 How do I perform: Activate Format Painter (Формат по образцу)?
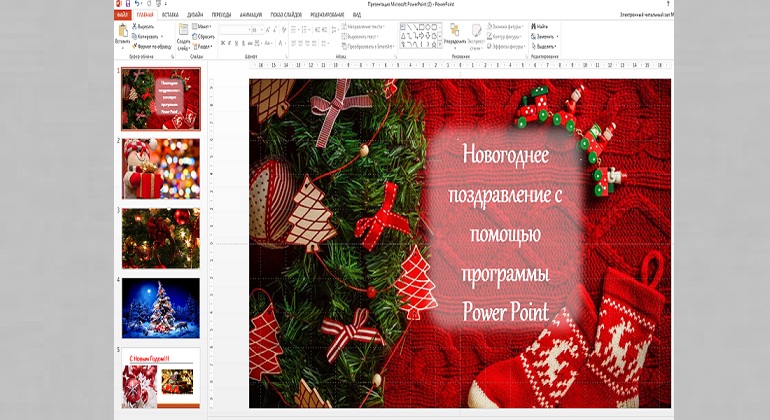click(152, 47)
